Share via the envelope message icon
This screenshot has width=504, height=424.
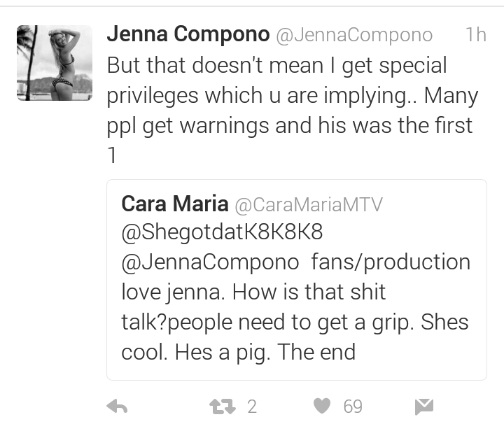(x=424, y=407)
